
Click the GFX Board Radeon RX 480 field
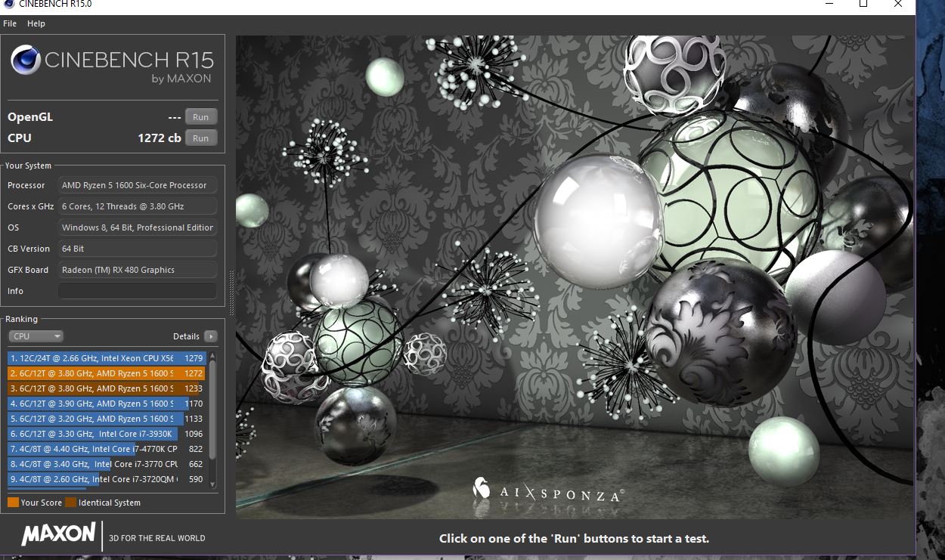pyautogui.click(x=138, y=270)
